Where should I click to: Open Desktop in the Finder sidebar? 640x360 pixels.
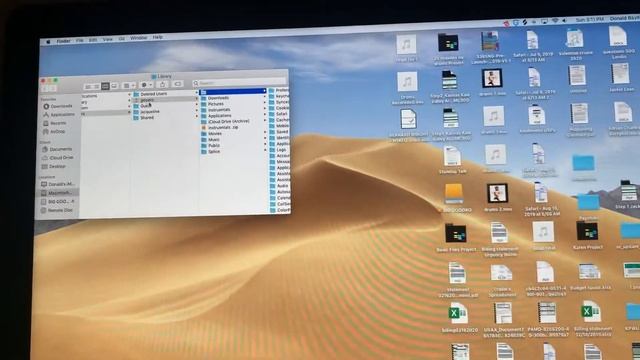point(54,166)
